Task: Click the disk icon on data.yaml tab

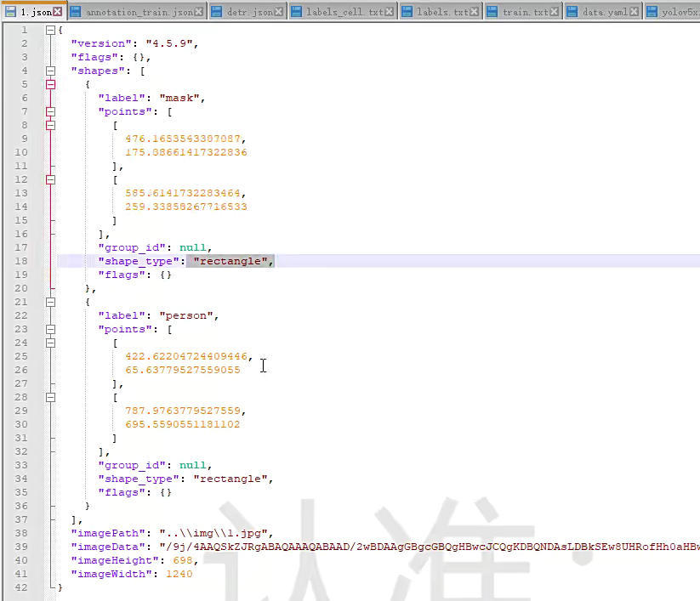Action: click(572, 12)
